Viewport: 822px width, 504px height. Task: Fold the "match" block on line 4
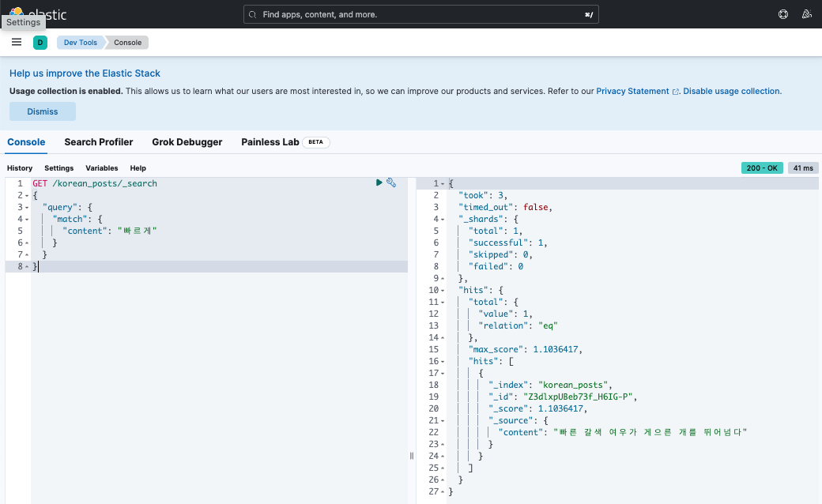[27, 219]
